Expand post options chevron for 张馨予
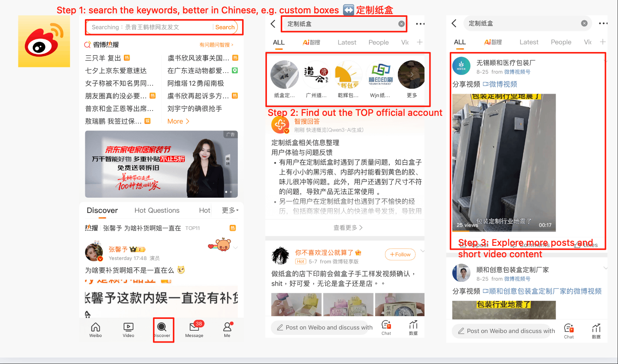The image size is (618, 364). point(236,248)
